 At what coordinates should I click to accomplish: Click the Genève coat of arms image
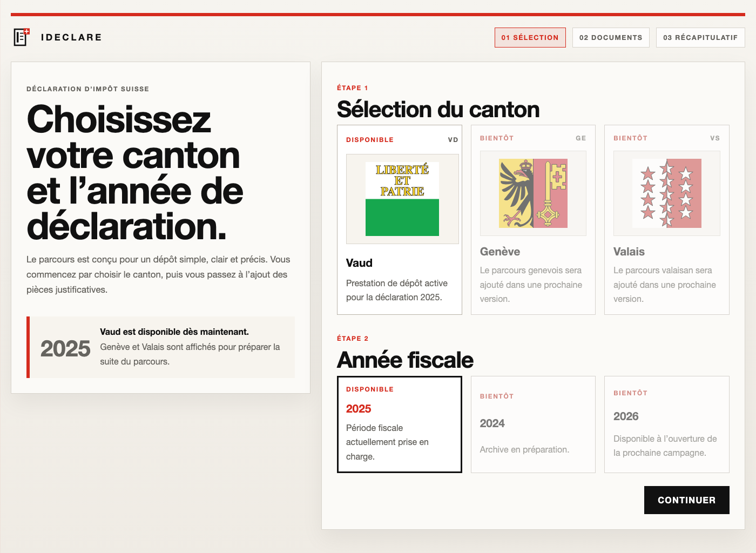533,193
